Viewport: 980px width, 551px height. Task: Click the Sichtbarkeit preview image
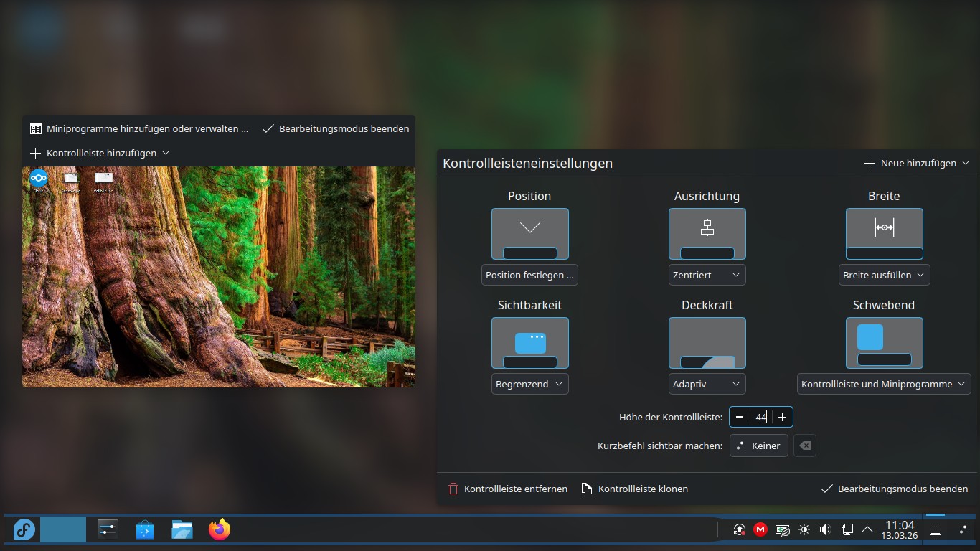tap(530, 343)
